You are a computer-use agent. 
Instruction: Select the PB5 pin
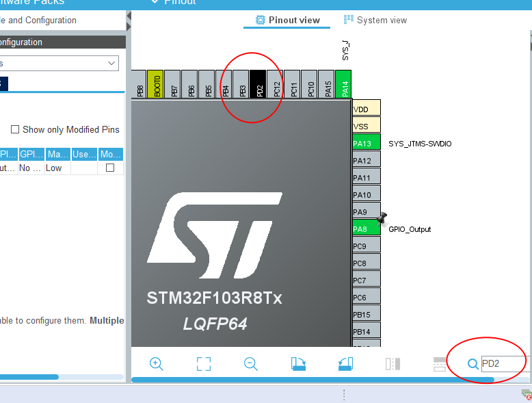click(207, 84)
